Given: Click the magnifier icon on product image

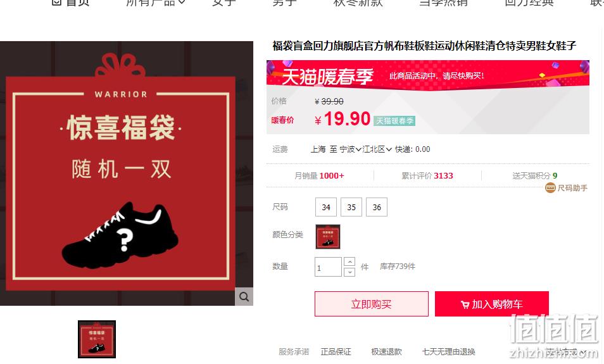Looking at the screenshot, I should [x=244, y=297].
